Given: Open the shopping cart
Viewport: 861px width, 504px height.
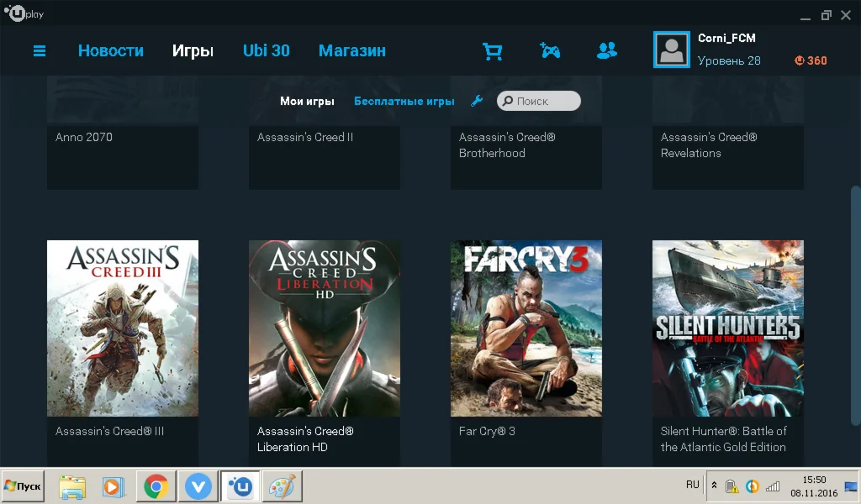Looking at the screenshot, I should point(493,50).
